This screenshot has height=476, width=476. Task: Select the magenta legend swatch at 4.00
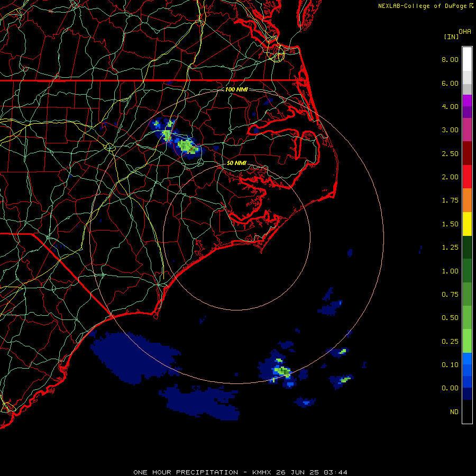[x=467, y=101]
